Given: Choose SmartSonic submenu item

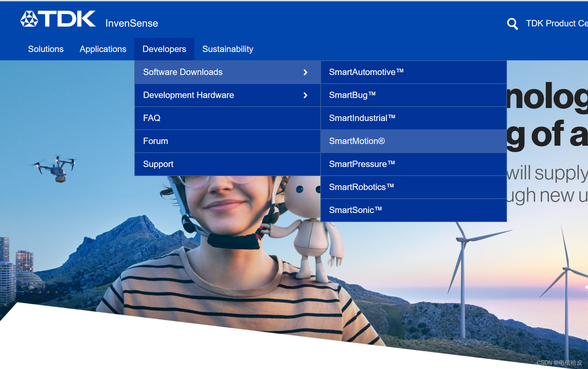Looking at the screenshot, I should 413,210.
